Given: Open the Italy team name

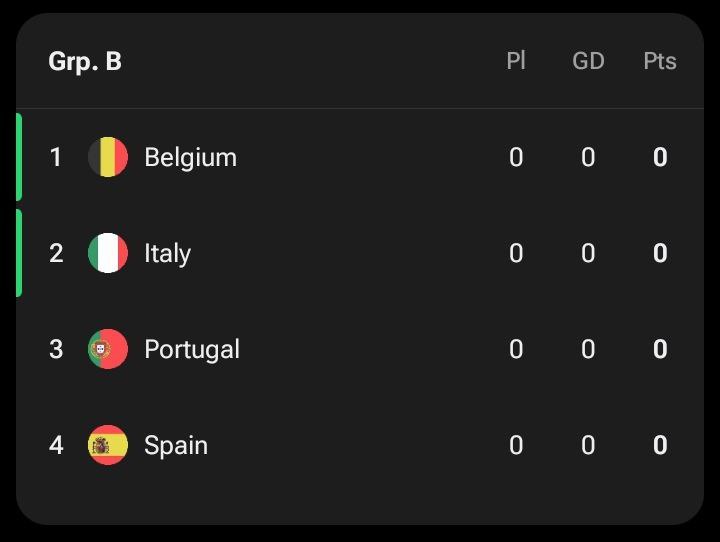Looking at the screenshot, I should [x=167, y=254].
